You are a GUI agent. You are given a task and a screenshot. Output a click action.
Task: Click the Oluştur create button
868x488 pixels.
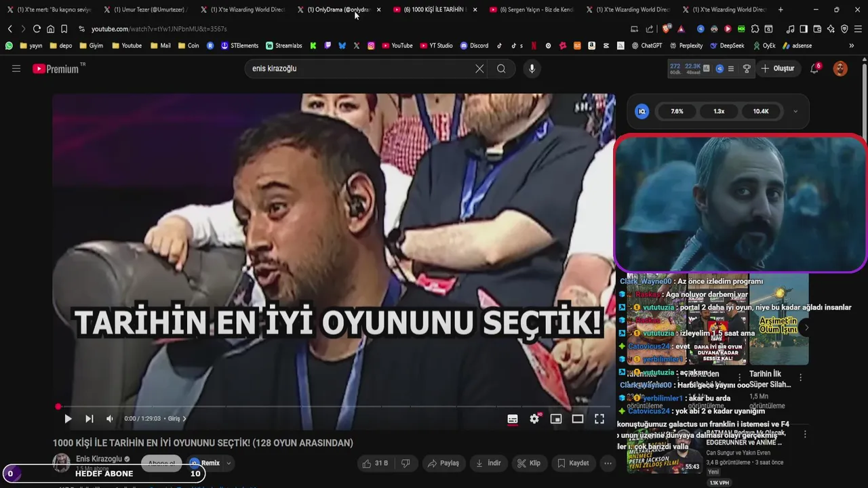point(778,68)
